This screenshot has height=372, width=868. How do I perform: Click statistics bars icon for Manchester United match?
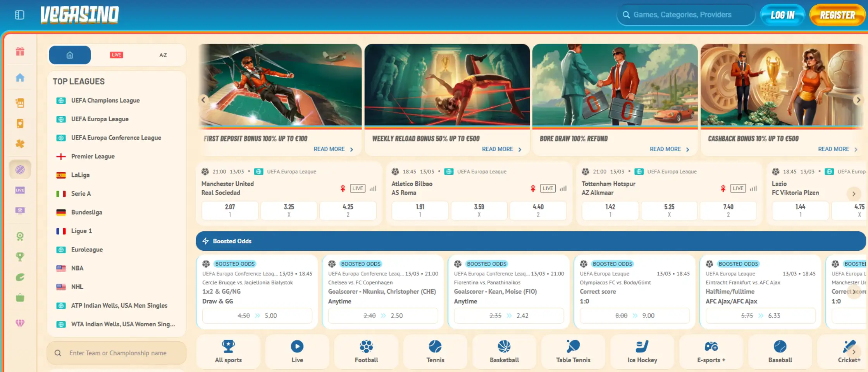373,189
